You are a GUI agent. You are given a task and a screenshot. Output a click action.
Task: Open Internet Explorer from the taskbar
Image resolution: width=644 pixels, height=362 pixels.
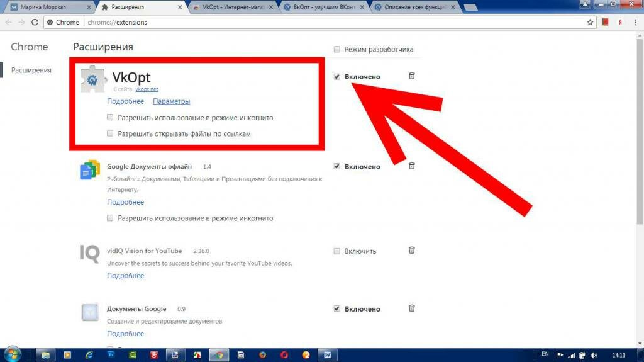89,354
